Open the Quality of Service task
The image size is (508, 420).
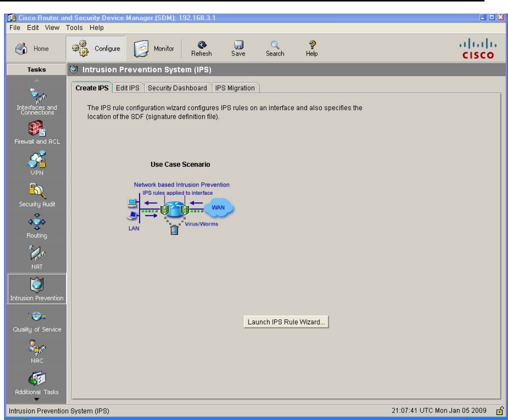tap(37, 322)
